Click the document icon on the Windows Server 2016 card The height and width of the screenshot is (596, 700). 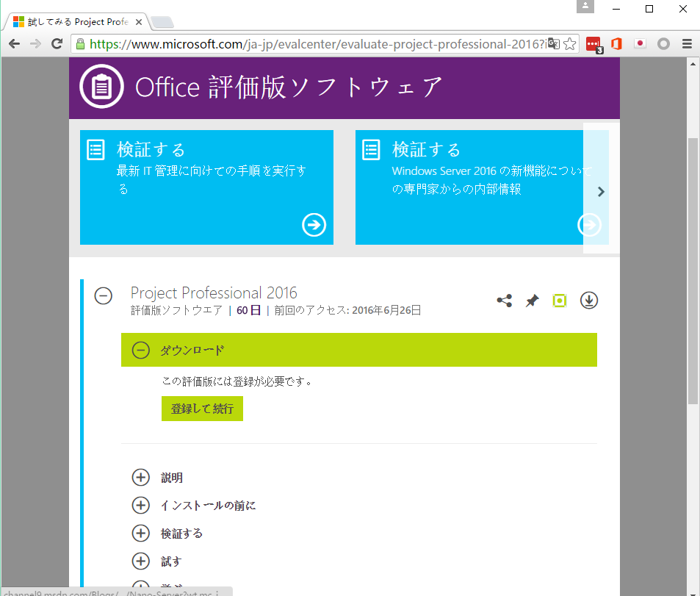tap(371, 150)
